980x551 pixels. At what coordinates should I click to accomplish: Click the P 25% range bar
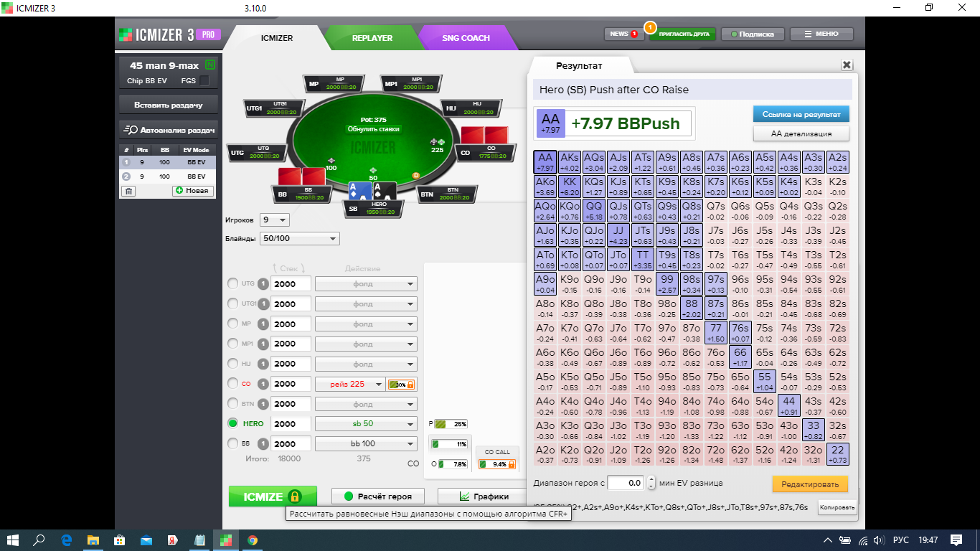(449, 423)
